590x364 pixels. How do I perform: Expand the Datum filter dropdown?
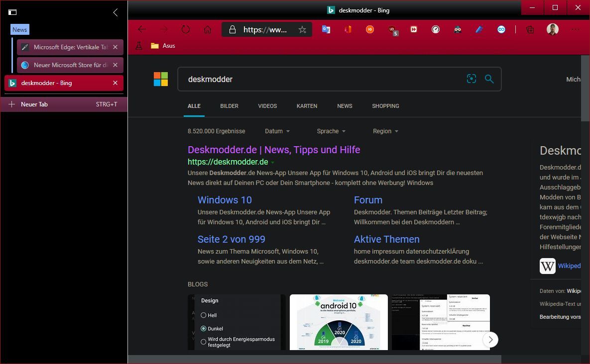[277, 131]
